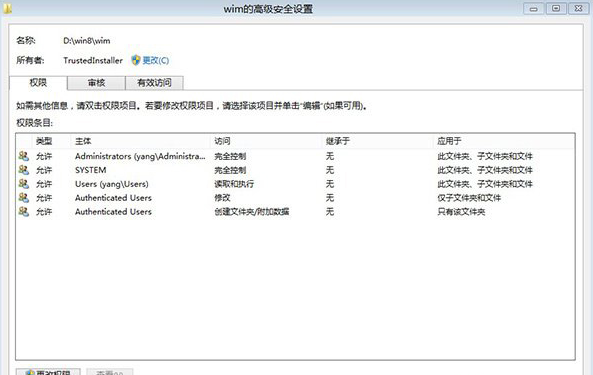Open the 有效访问 tab

coord(154,83)
